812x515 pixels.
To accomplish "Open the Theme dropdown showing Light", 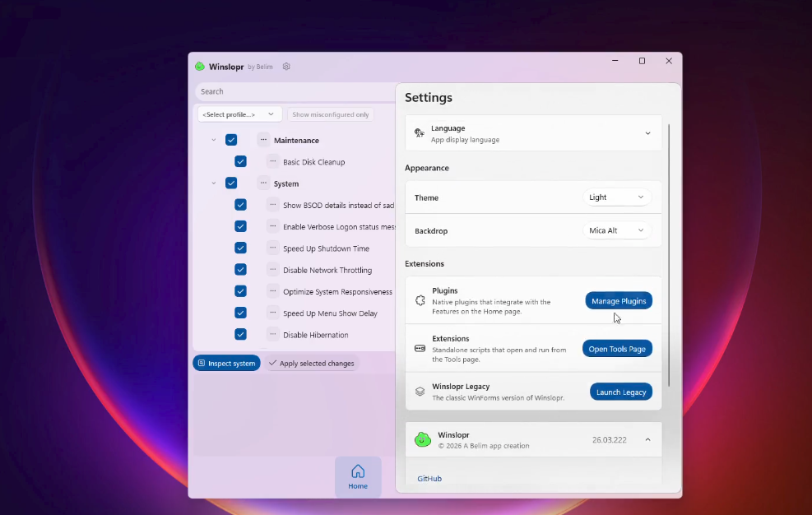I will click(x=616, y=197).
